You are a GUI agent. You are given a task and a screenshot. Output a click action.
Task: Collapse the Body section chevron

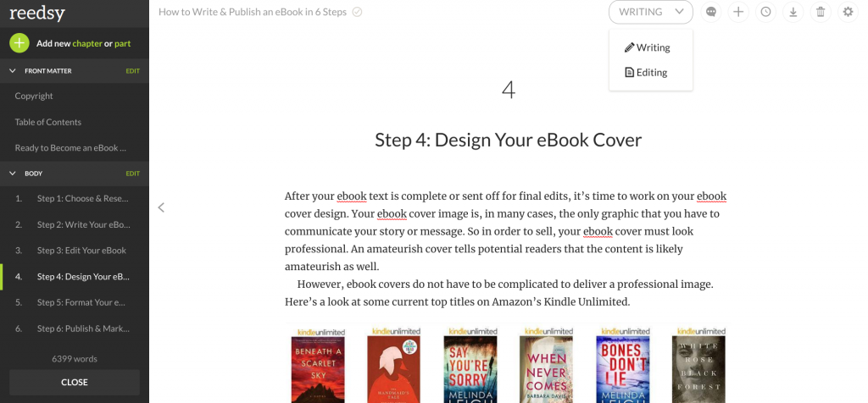tap(13, 174)
